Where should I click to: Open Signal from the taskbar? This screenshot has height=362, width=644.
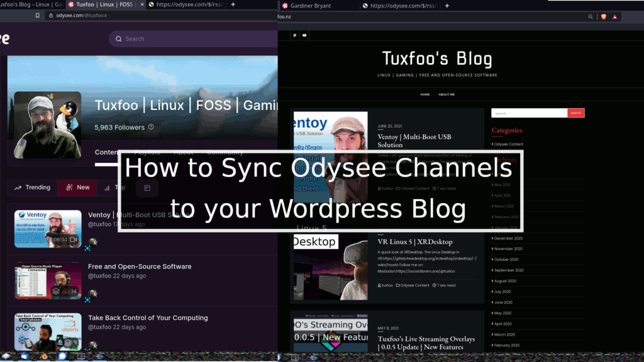(x=62, y=356)
